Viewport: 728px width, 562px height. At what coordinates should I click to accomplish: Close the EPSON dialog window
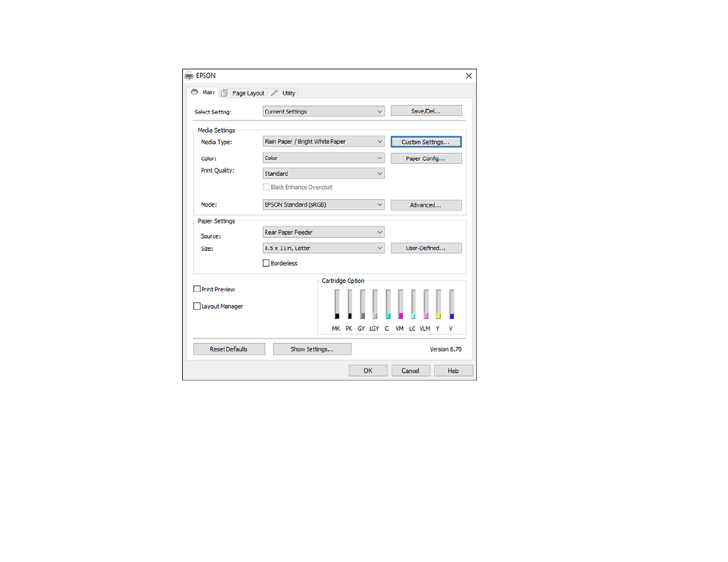pos(469,76)
